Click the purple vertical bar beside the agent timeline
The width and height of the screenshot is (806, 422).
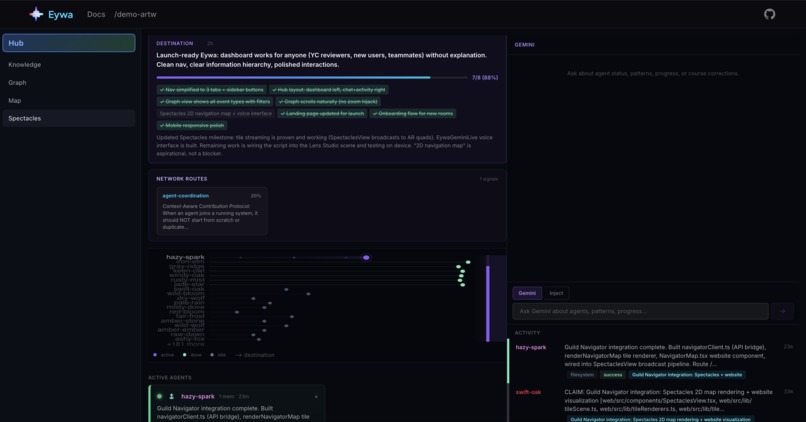click(x=488, y=303)
